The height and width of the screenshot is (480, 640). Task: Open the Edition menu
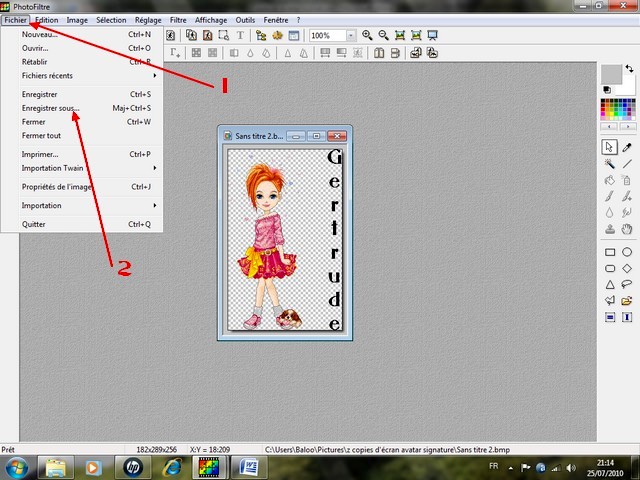tap(47, 20)
